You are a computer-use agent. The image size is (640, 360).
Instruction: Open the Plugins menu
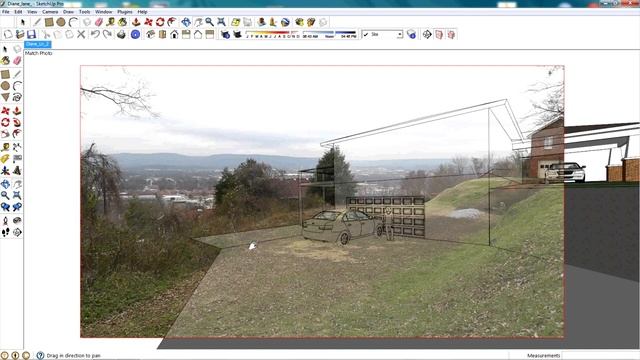tap(125, 12)
